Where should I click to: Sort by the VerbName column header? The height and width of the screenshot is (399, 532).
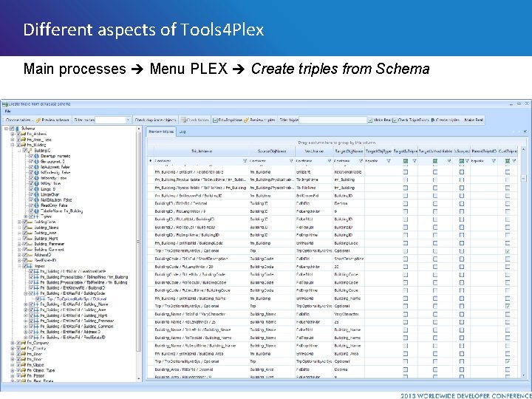[314, 151]
